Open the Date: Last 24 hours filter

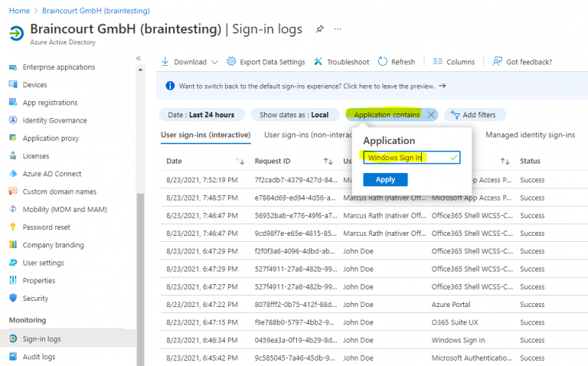[202, 115]
